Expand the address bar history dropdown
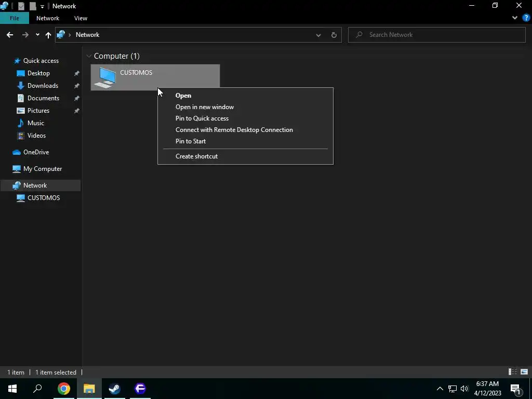532x399 pixels. 318,35
